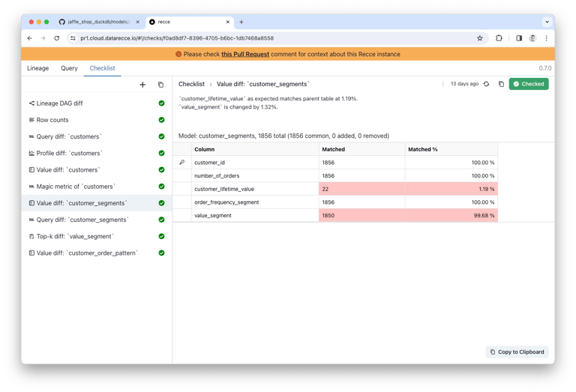Open Value diff customer_order_pattern check
The height and width of the screenshot is (392, 576).
(x=96, y=253)
